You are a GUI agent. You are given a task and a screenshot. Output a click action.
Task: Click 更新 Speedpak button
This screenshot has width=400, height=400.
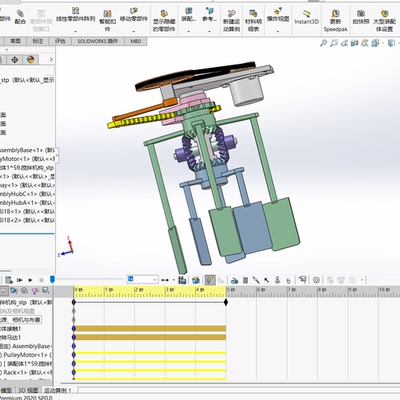[x=335, y=21]
